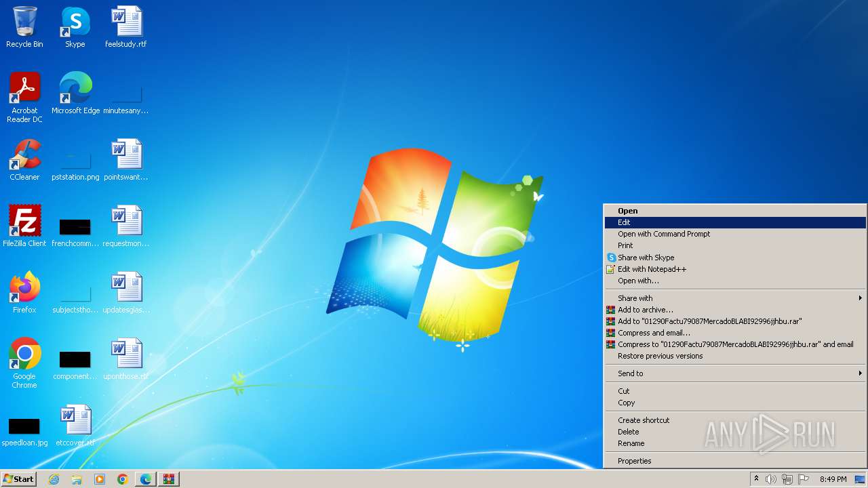Open Internet Explorer from the taskbar

tap(54, 479)
